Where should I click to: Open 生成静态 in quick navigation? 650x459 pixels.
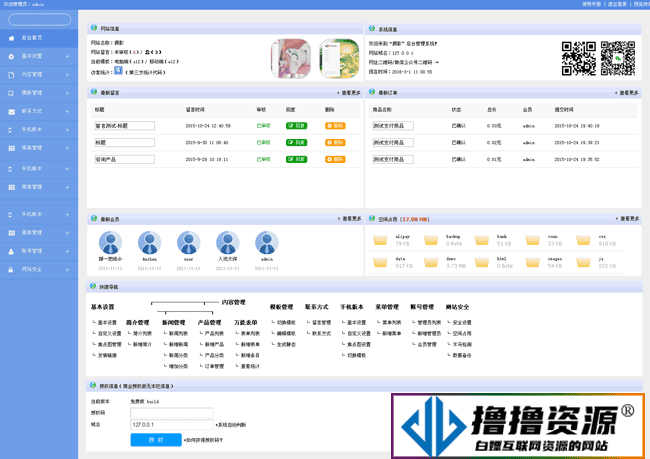point(286,345)
